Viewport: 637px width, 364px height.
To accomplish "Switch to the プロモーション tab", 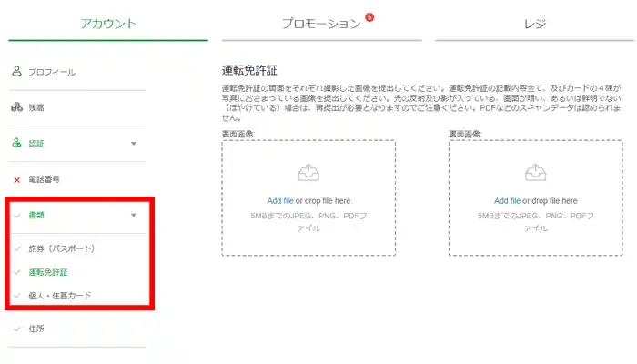I will [320, 24].
